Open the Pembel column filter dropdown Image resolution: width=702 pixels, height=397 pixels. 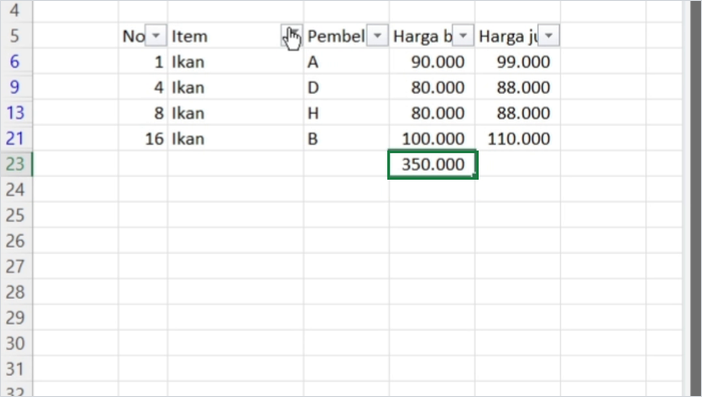[x=377, y=35]
